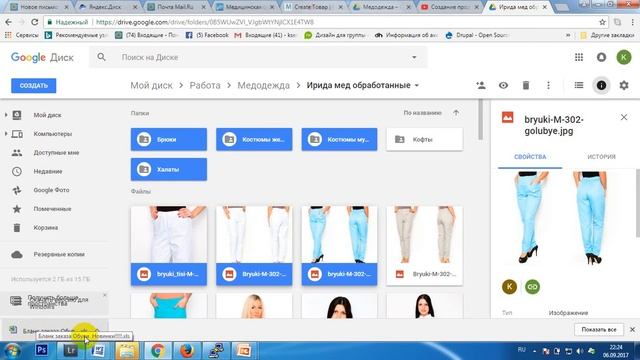The image size is (640, 360).
Task: Open Google Фото section
Action: [x=51, y=190]
